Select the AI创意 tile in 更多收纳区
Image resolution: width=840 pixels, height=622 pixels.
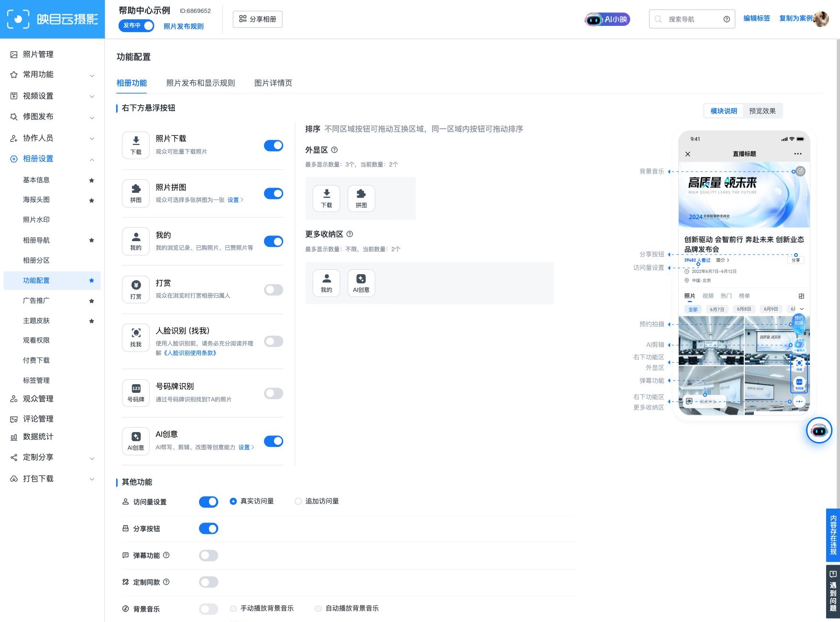pyautogui.click(x=361, y=283)
